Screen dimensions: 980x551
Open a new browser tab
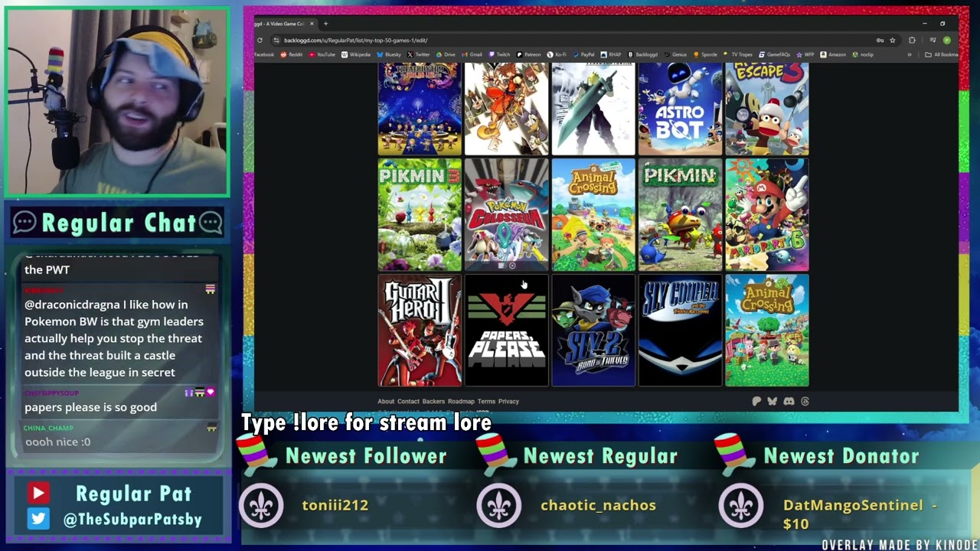click(x=325, y=24)
